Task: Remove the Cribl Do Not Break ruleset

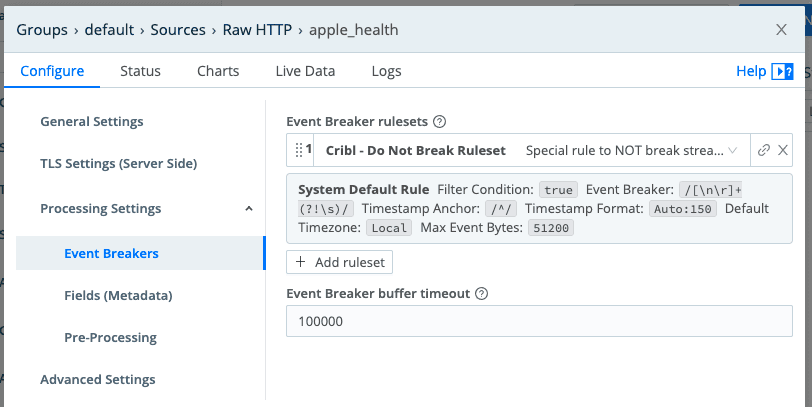Action: pyautogui.click(x=783, y=150)
